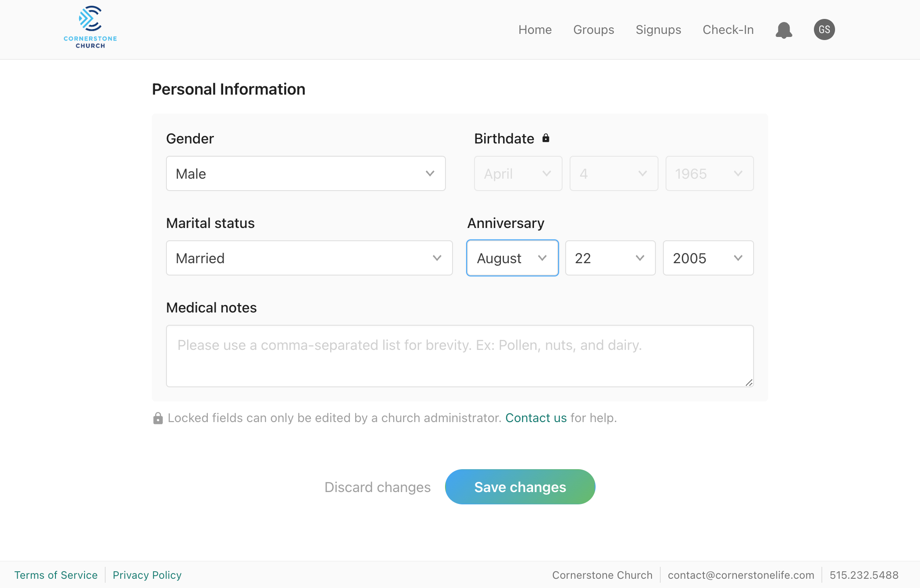Click the lock icon beside Birthdate
920x588 pixels.
546,138
